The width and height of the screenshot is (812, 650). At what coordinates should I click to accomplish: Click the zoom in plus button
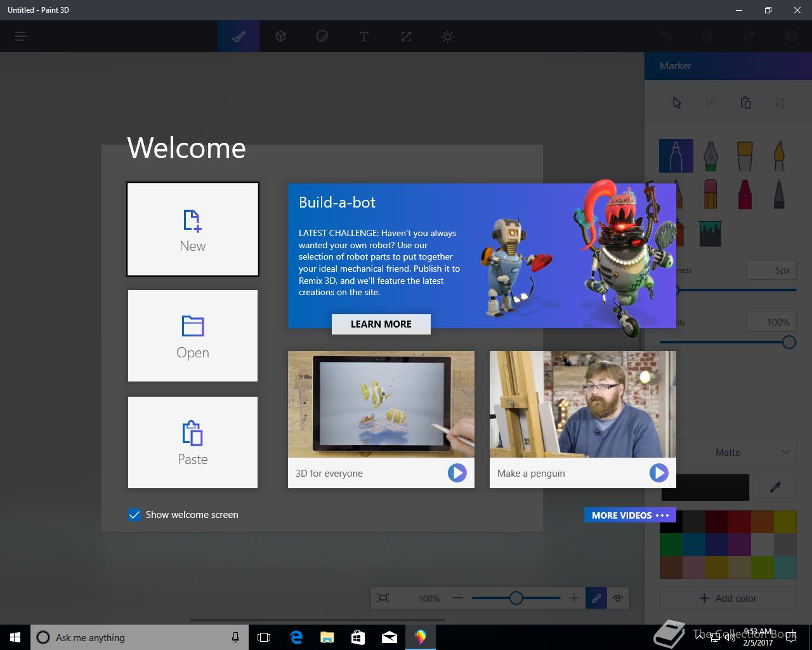point(573,598)
